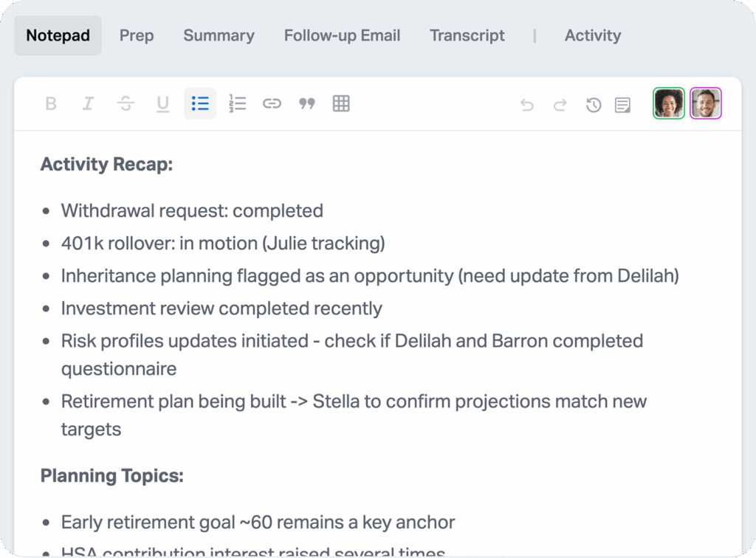
Task: Open the Activity tab
Action: (x=593, y=35)
